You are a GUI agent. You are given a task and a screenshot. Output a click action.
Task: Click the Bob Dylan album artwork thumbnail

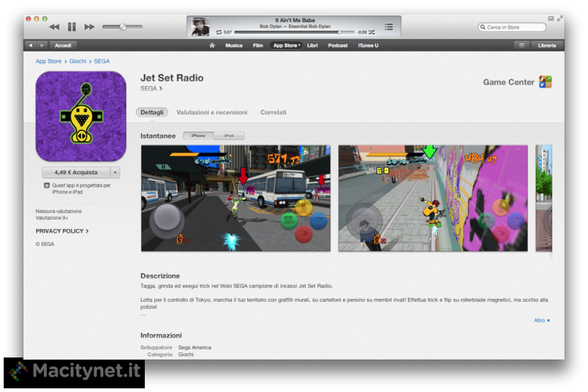[x=200, y=26]
